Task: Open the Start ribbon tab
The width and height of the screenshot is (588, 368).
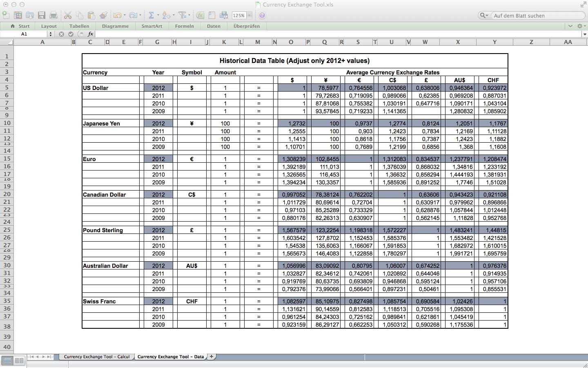Action: click(x=20, y=26)
